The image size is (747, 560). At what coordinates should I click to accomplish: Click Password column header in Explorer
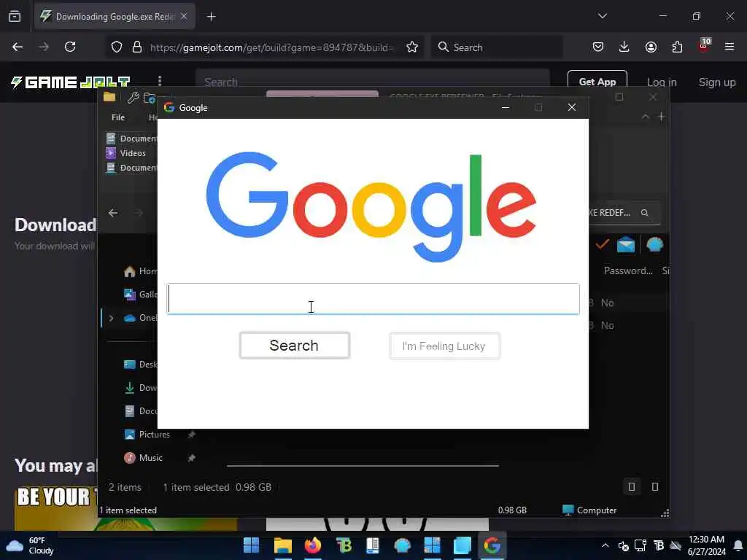[x=628, y=271]
